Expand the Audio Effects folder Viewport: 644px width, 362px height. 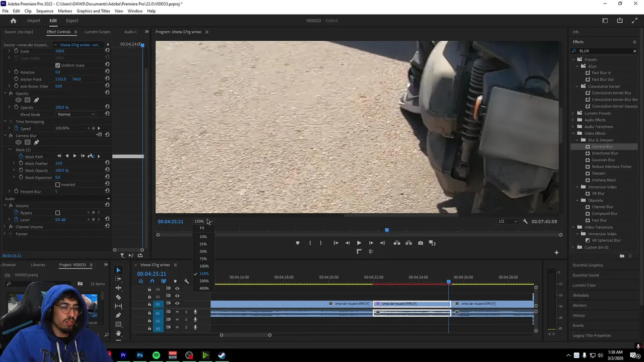coord(573,120)
